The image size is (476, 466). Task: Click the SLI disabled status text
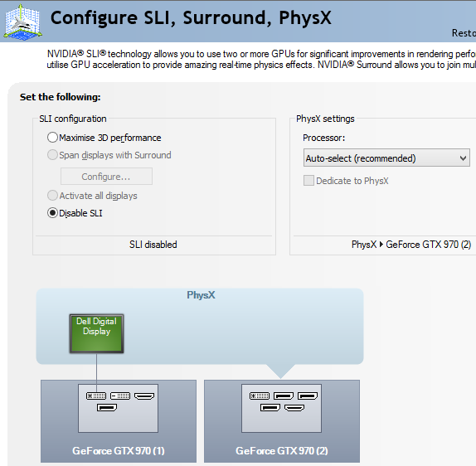click(153, 245)
